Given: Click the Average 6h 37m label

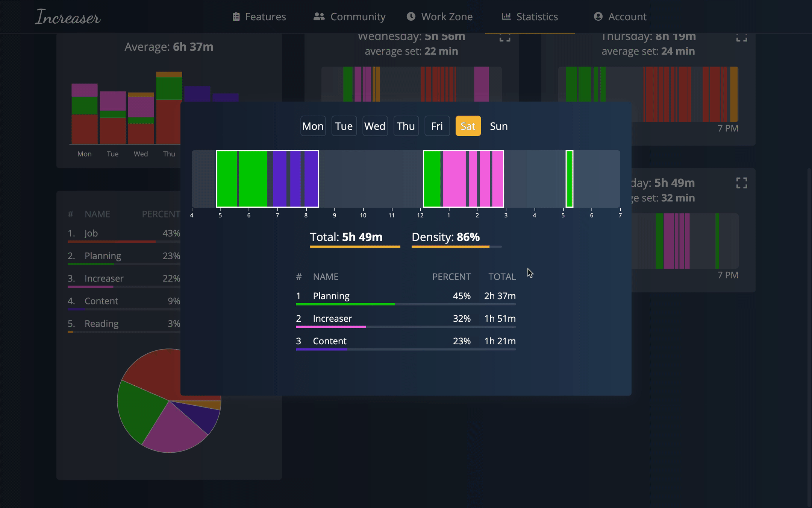Looking at the screenshot, I should tap(169, 47).
